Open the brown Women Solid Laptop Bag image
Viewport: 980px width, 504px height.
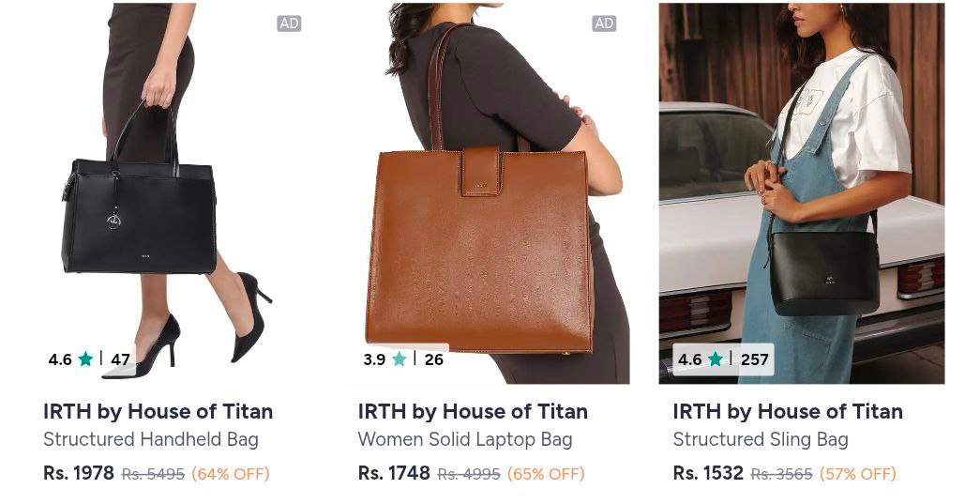(x=487, y=193)
